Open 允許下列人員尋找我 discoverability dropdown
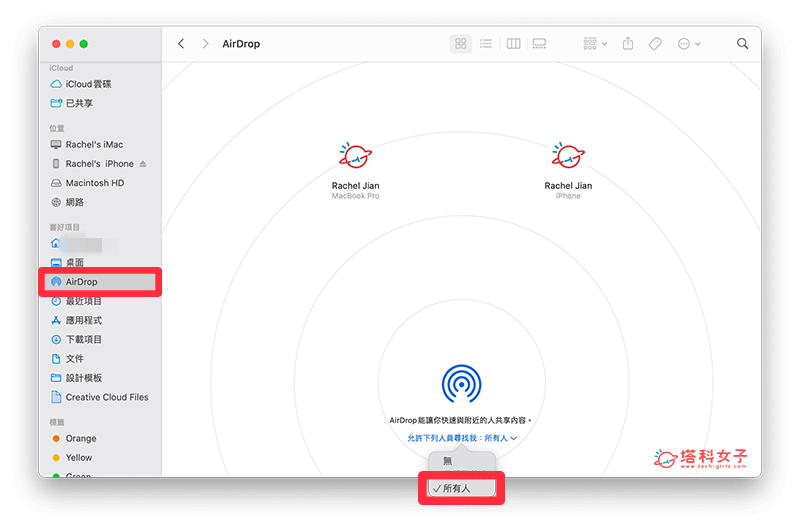Viewport: 800px width, 528px height. 462,438
